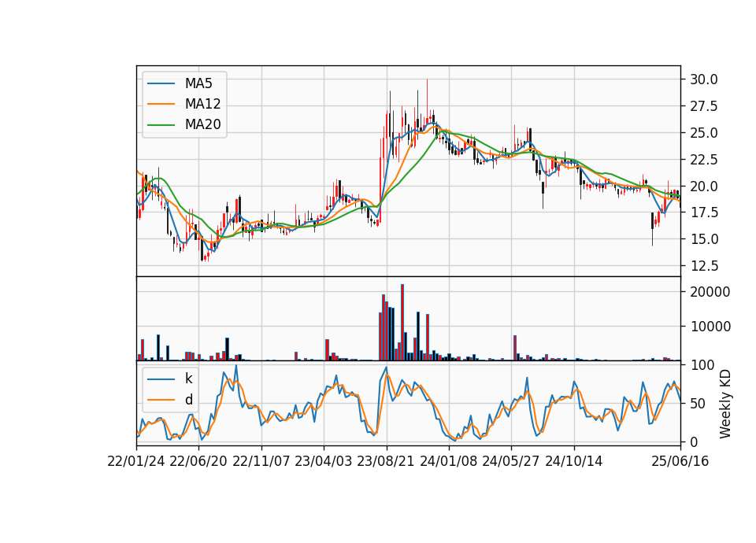The height and width of the screenshot is (543, 756).
Task: Click the 24/01/08 date label
Action: [448, 462]
